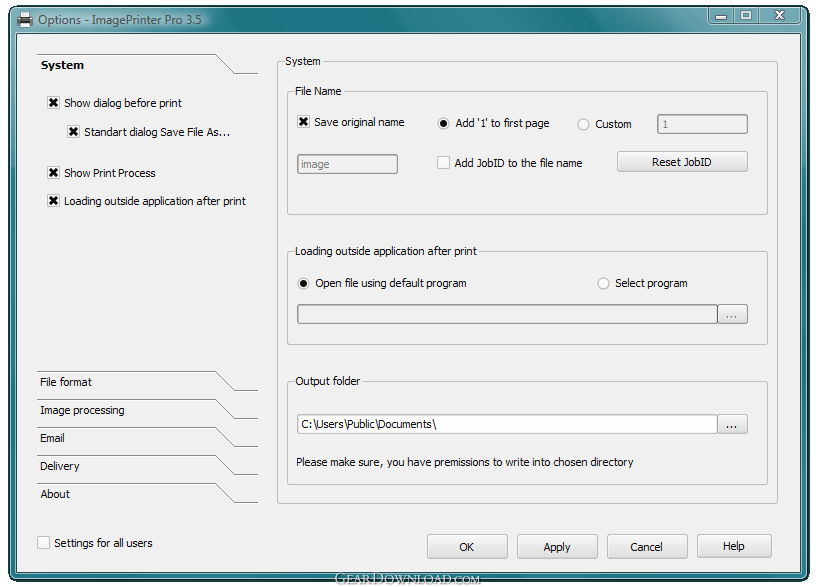Click the 'Options - ImagePrinter Pro 3.5' title

120,20
